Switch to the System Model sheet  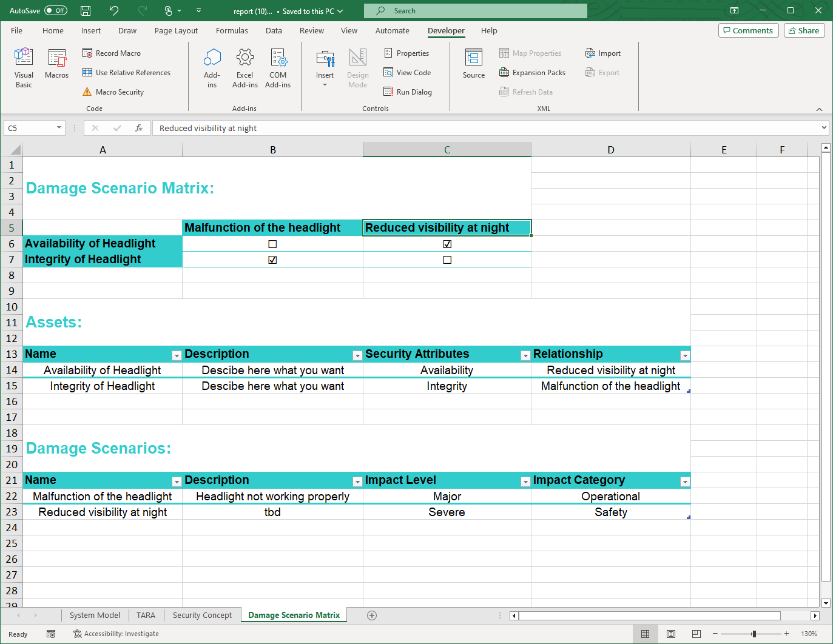[x=95, y=615]
